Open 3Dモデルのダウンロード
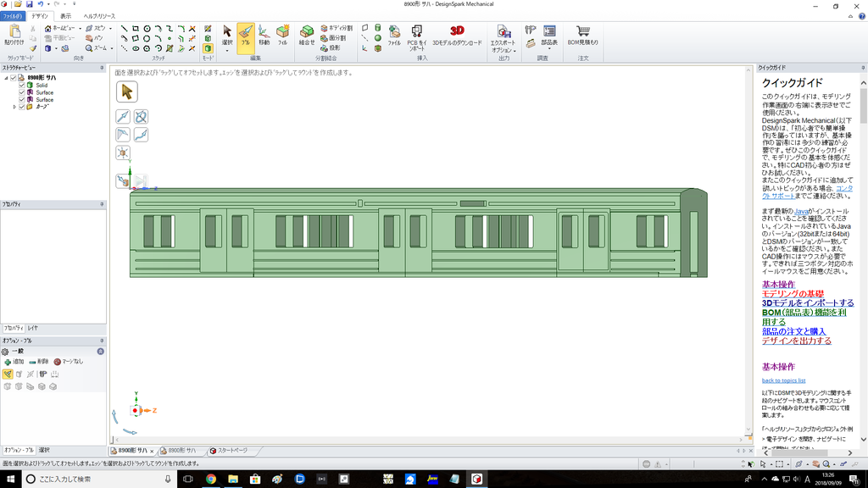Image resolution: width=868 pixels, height=488 pixels. (457, 36)
